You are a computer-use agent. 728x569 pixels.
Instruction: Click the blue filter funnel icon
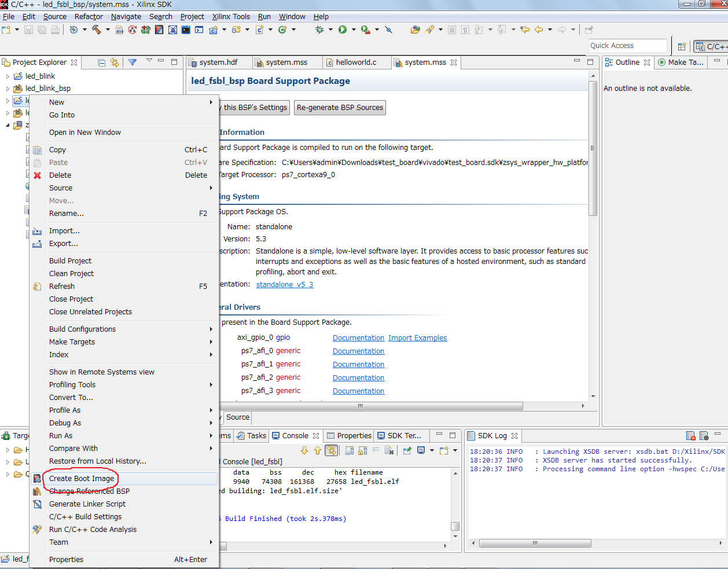click(x=133, y=63)
